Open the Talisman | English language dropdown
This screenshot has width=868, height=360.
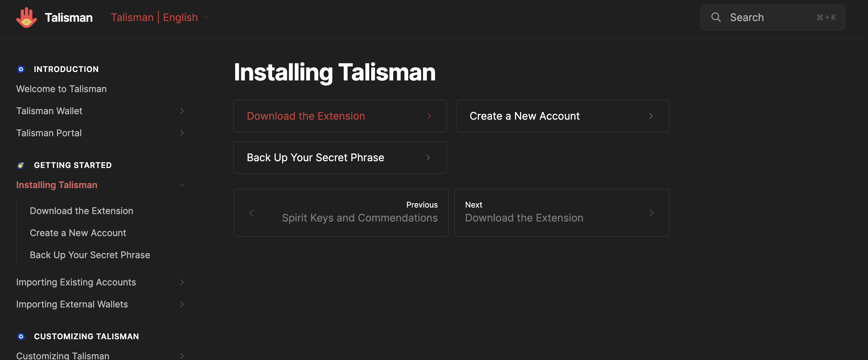click(x=160, y=18)
